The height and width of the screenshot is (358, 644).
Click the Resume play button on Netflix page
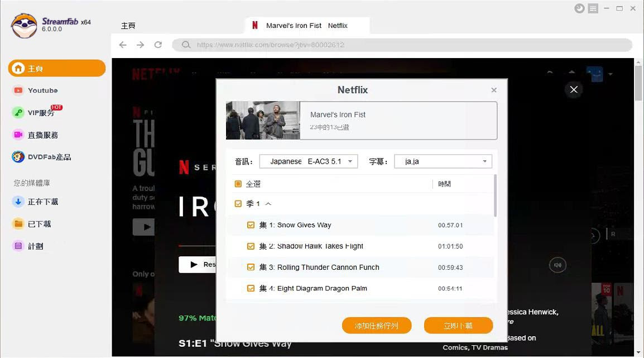point(198,264)
